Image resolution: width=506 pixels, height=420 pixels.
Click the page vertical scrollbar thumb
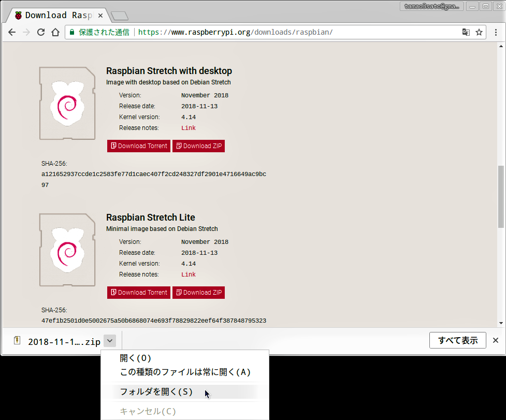tap(501, 196)
